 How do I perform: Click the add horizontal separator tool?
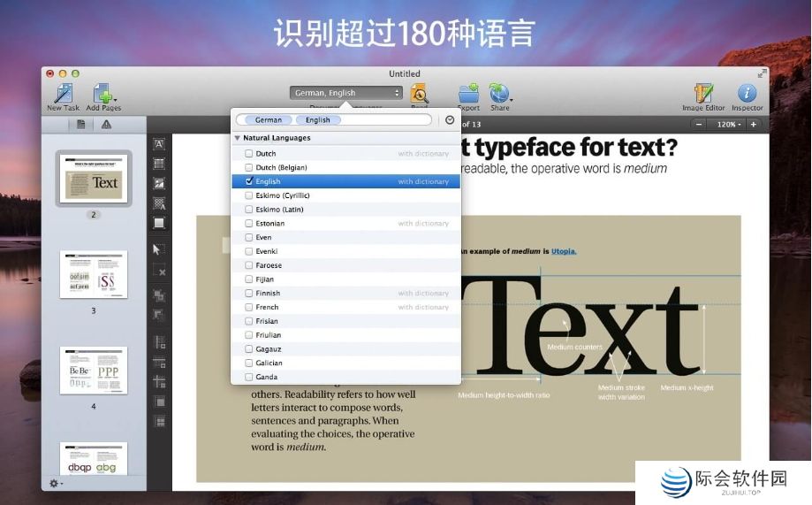[160, 363]
